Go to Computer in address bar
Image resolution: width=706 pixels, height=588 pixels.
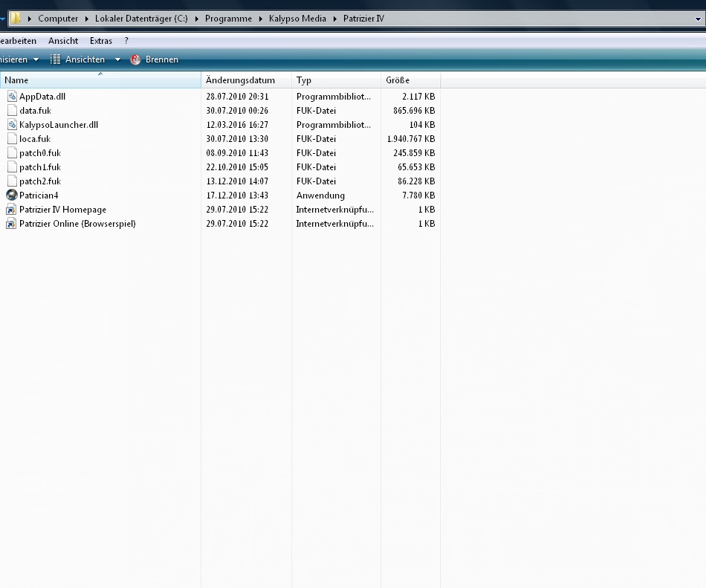(58, 19)
